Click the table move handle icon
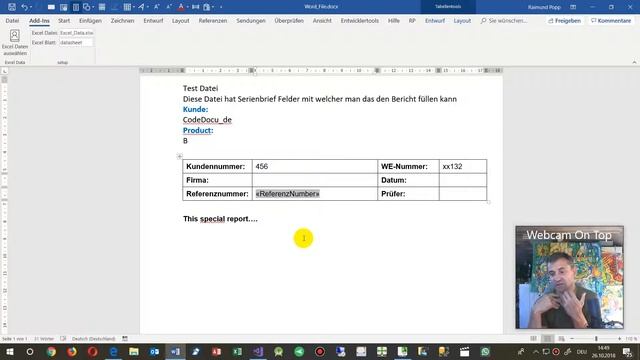Image resolution: width=640 pixels, height=360 pixels. [x=180, y=156]
